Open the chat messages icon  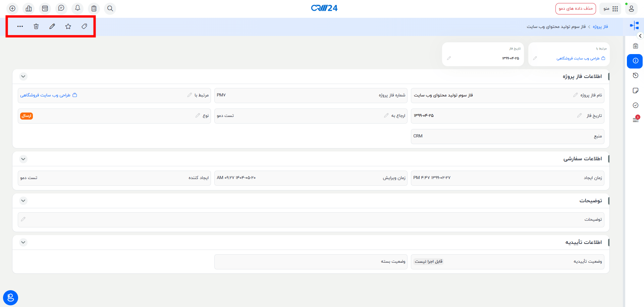[61, 8]
